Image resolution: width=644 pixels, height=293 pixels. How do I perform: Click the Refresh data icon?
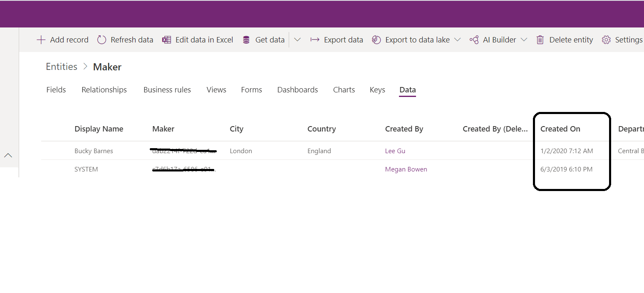click(x=102, y=40)
